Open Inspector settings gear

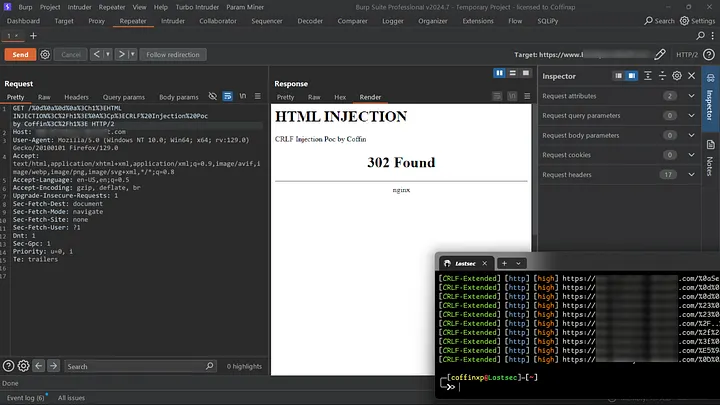coord(677,76)
